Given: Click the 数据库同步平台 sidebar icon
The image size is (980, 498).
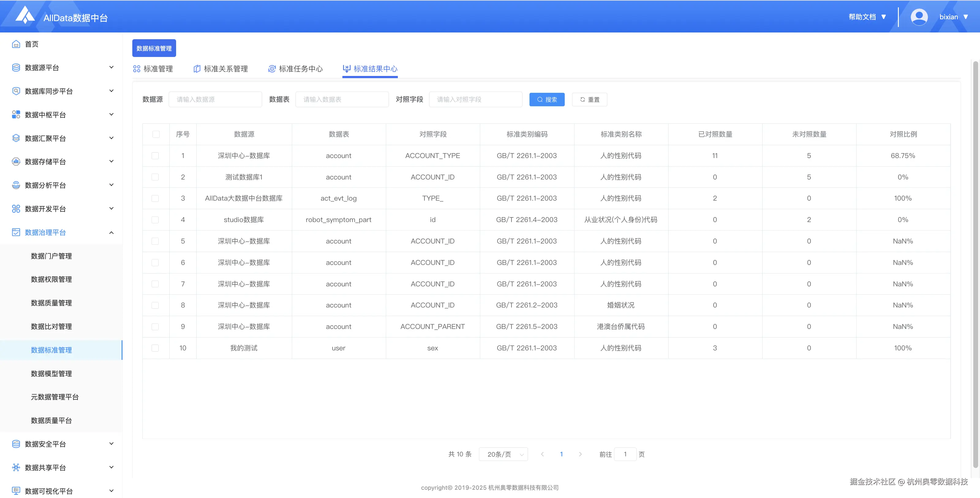Looking at the screenshot, I should click(16, 91).
